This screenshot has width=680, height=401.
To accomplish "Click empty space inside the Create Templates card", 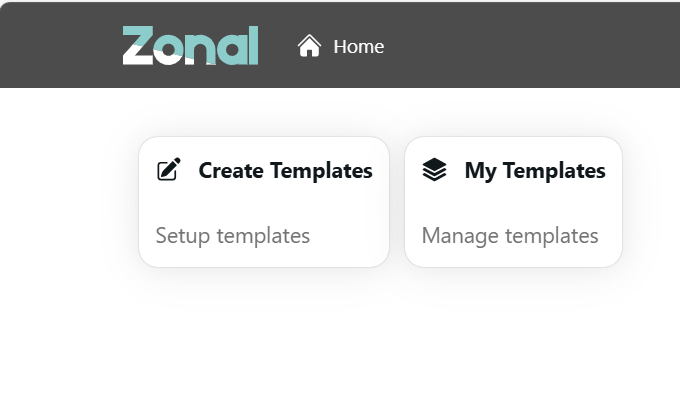I will pyautogui.click(x=263, y=205).
